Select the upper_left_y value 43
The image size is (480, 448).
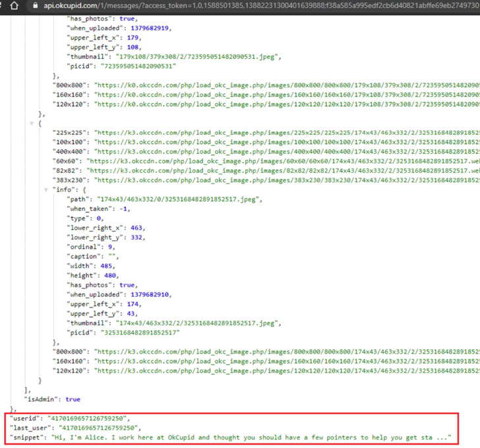tap(131, 313)
